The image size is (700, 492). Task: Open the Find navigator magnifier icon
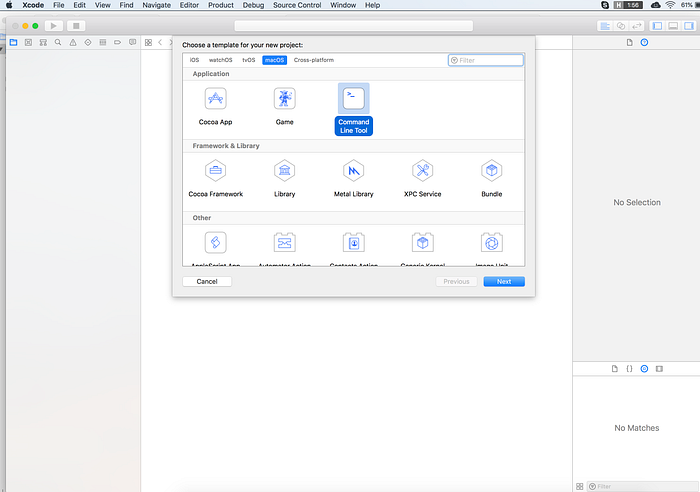[58, 42]
